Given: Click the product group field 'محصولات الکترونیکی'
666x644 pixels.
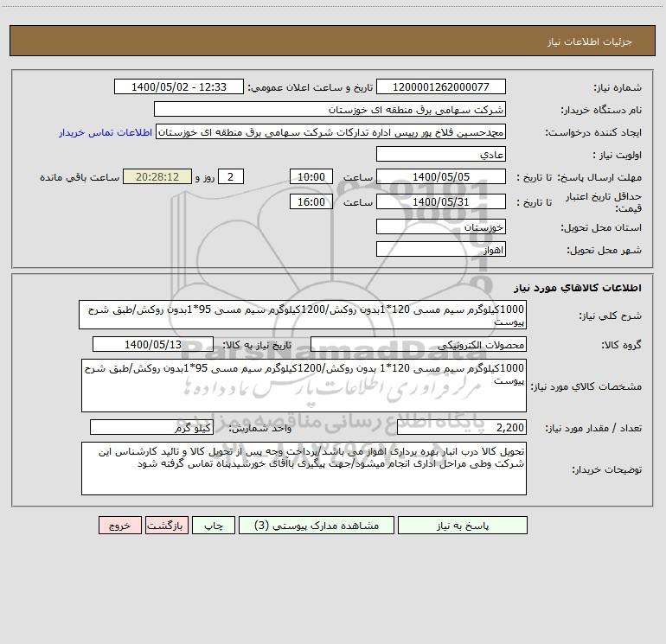Looking at the screenshot, I should tap(419, 344).
